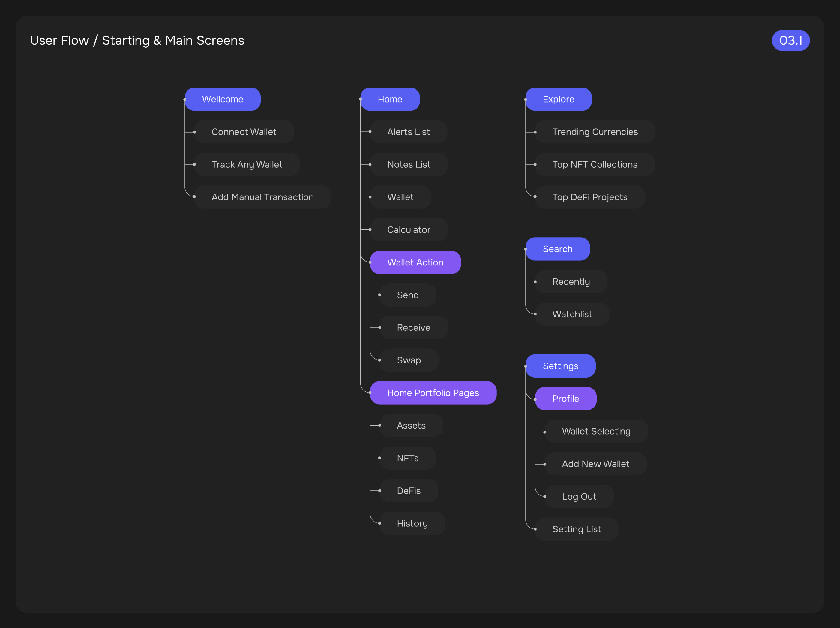The image size is (840, 628).
Task: Expand the Wallet Action group node
Action: coord(415,262)
